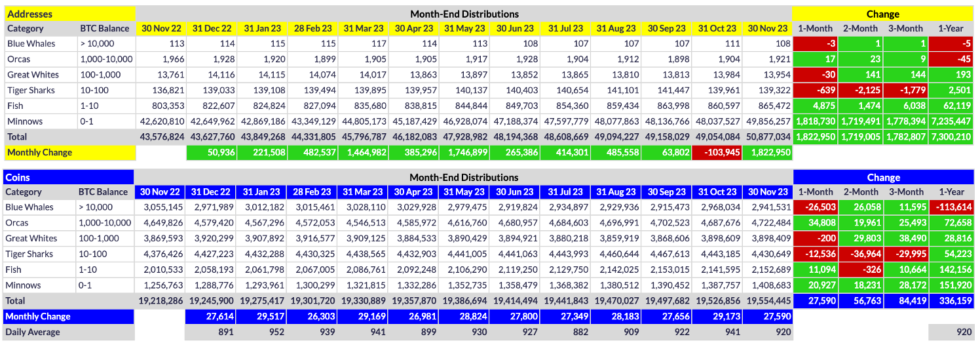The image size is (980, 345).
Task: Select Tiger Sharks row label in Addresses table
Action: tap(40, 91)
